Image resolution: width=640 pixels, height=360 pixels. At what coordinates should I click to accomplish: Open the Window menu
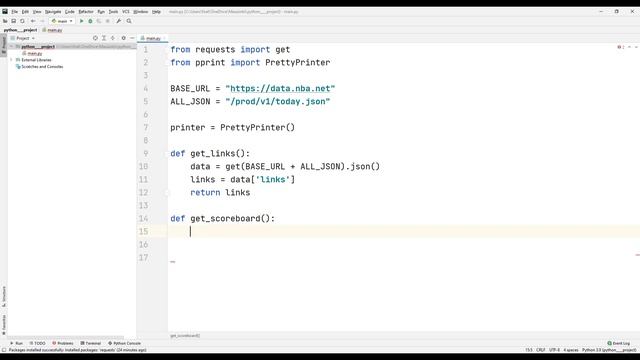[x=141, y=12]
